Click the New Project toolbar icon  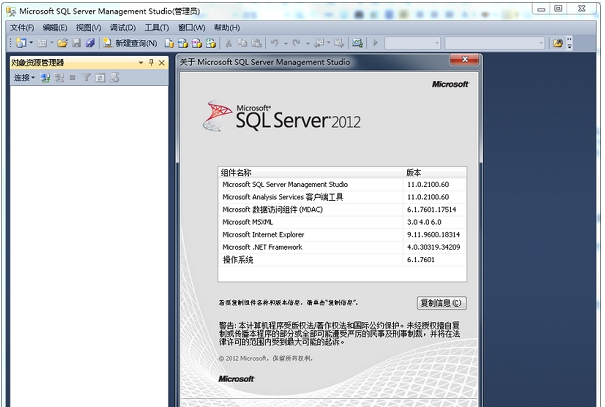[x=21, y=43]
